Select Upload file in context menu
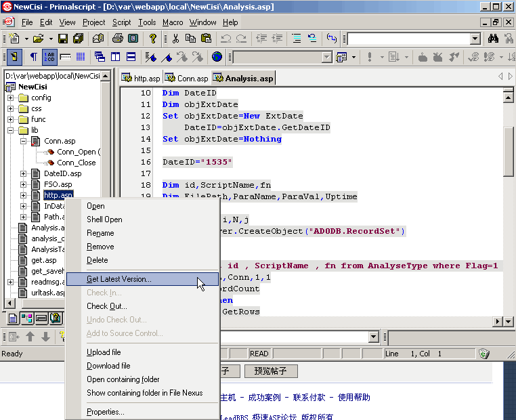Screen dimensions: 516x420 (142, 352)
